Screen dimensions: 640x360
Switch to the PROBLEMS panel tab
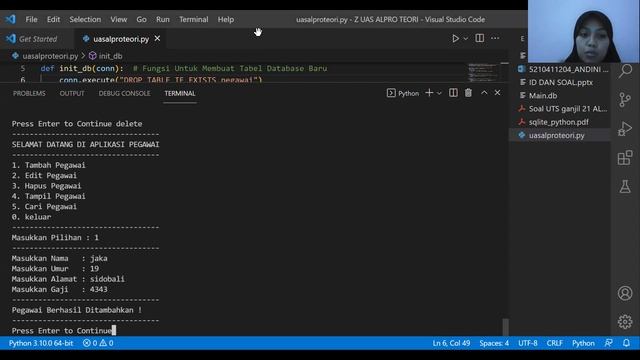29,93
